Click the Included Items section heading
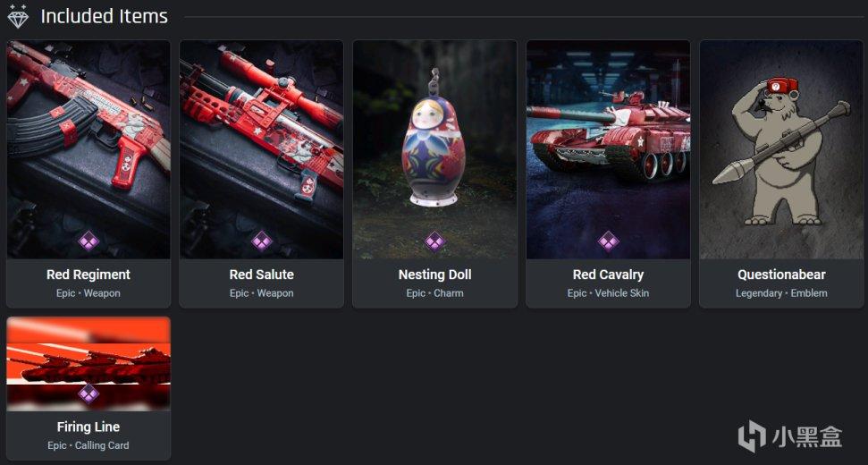Screen dimensions: 868x465 [x=104, y=16]
